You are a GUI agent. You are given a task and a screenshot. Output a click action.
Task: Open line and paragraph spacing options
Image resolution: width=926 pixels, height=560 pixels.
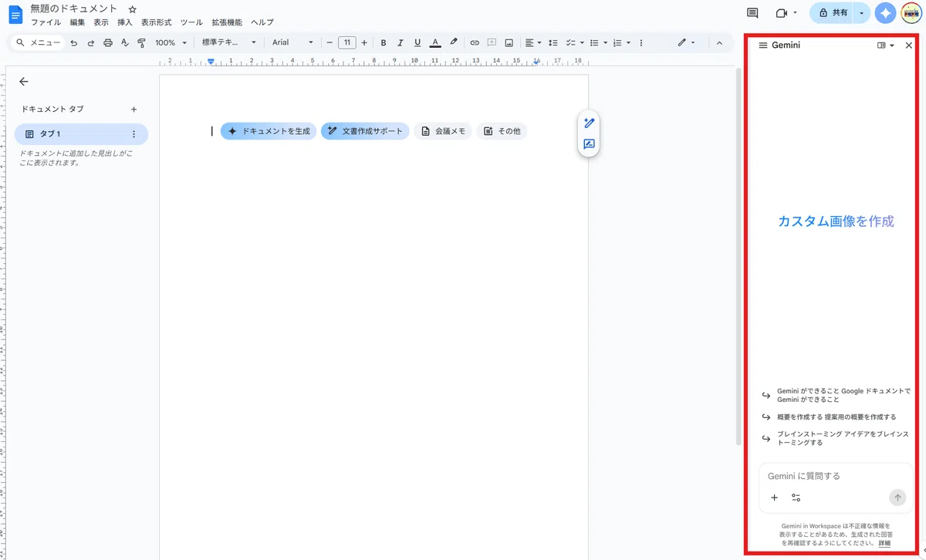point(553,43)
